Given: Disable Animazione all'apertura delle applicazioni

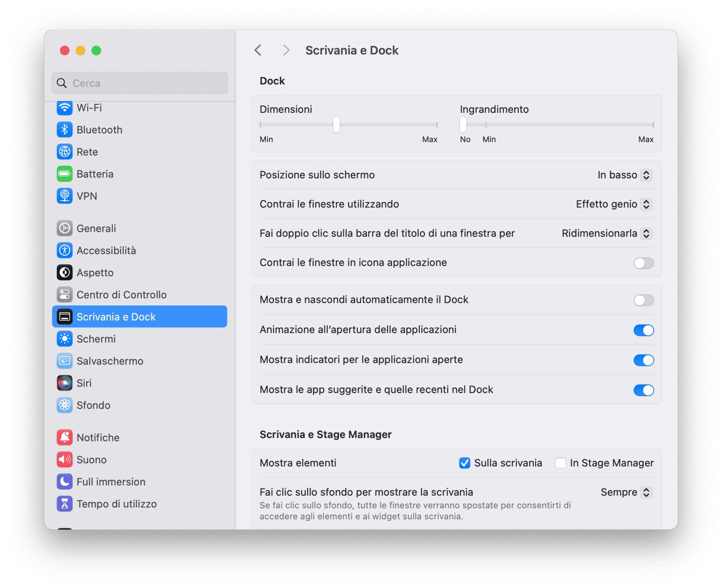Looking at the screenshot, I should pyautogui.click(x=644, y=330).
